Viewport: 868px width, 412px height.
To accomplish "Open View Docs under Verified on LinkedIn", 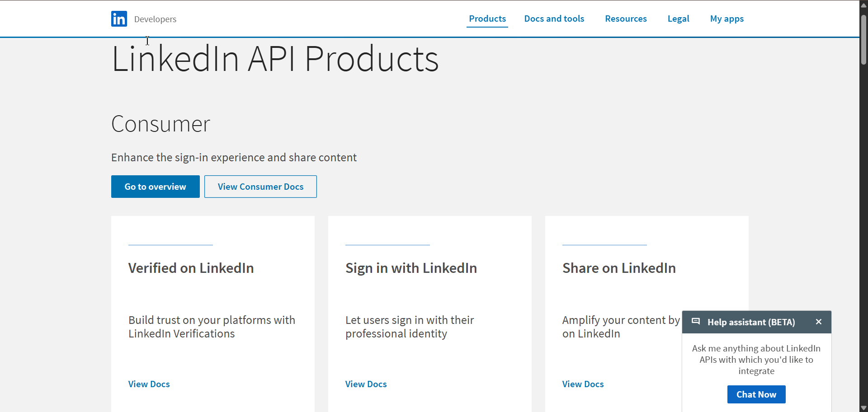I will 149,384.
